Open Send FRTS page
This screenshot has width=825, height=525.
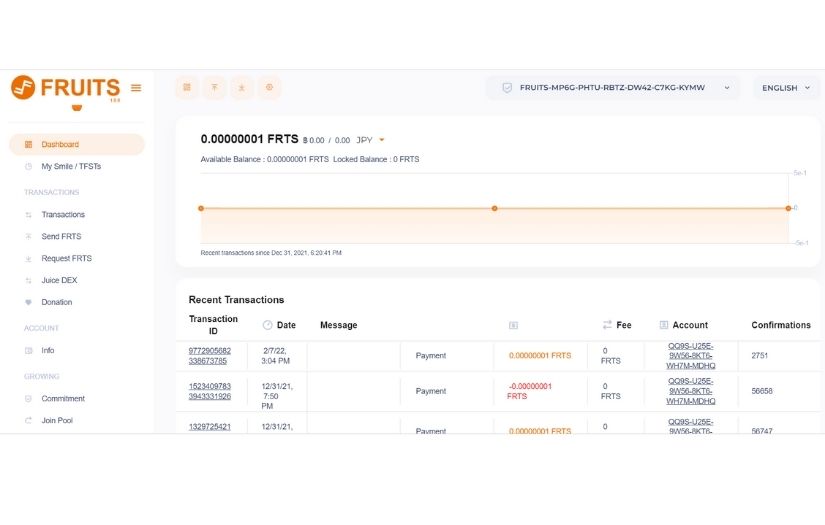[x=61, y=237]
